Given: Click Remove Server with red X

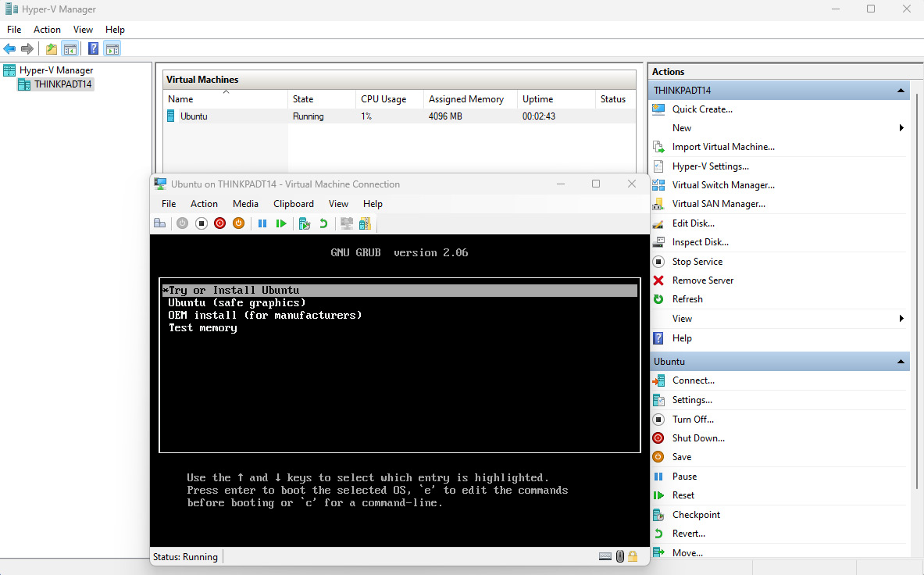Looking at the screenshot, I should (702, 280).
